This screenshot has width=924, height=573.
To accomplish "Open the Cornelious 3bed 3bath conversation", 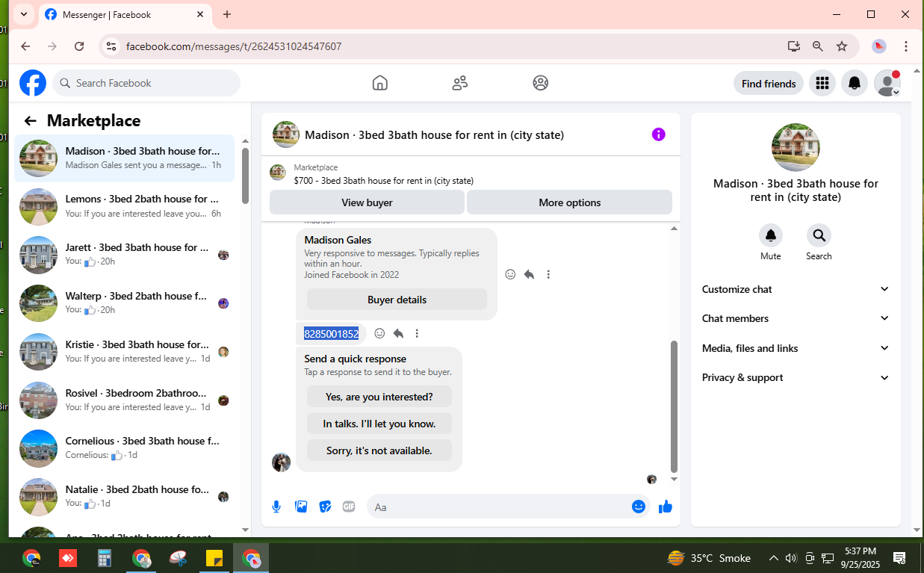I will tap(125, 448).
